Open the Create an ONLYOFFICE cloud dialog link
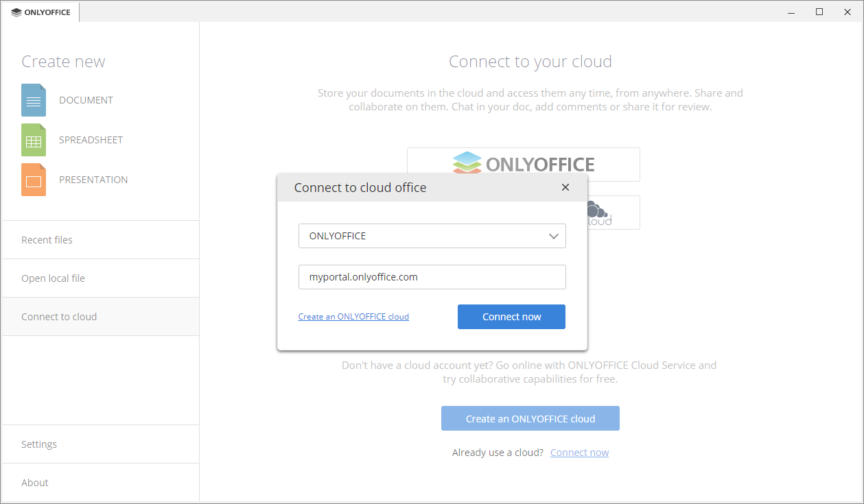The height and width of the screenshot is (504, 864). 353,317
